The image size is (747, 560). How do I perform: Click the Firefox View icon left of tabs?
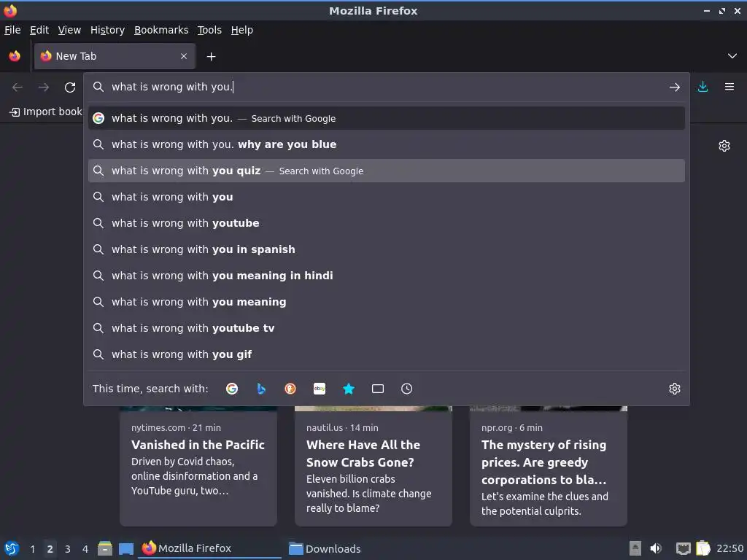click(x=15, y=56)
